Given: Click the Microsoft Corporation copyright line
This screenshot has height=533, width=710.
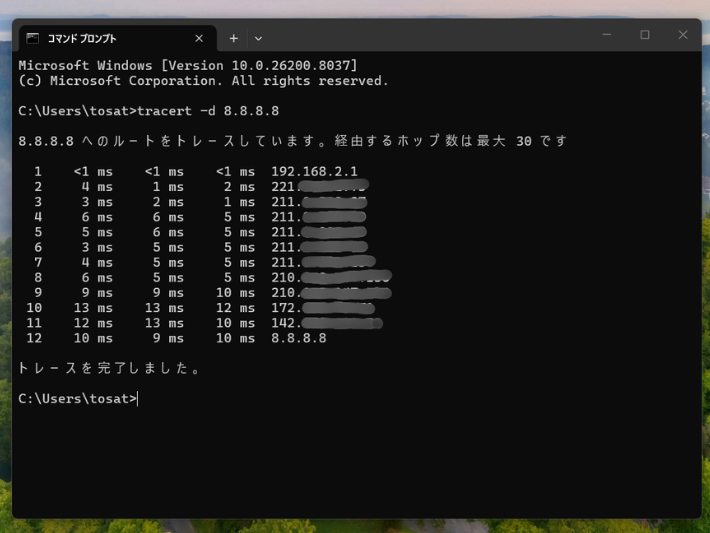Looking at the screenshot, I should pyautogui.click(x=203, y=80).
